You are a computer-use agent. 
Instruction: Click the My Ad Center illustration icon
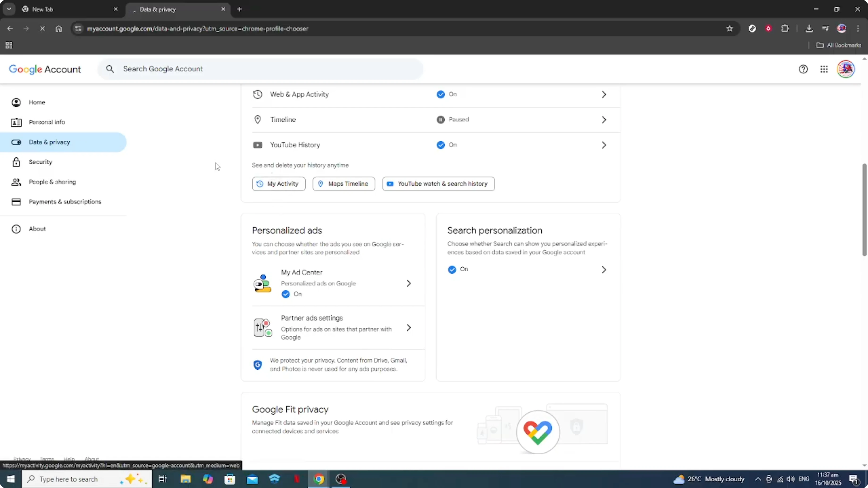[x=262, y=284]
